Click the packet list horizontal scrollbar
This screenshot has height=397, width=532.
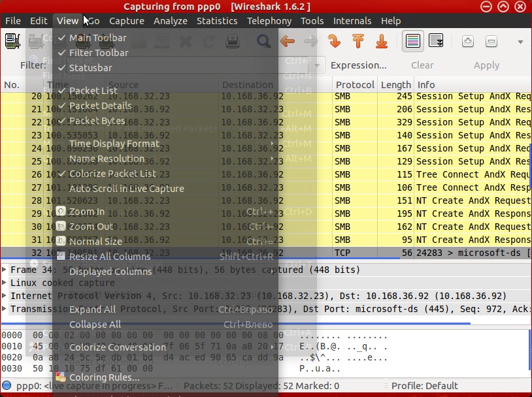(200, 259)
